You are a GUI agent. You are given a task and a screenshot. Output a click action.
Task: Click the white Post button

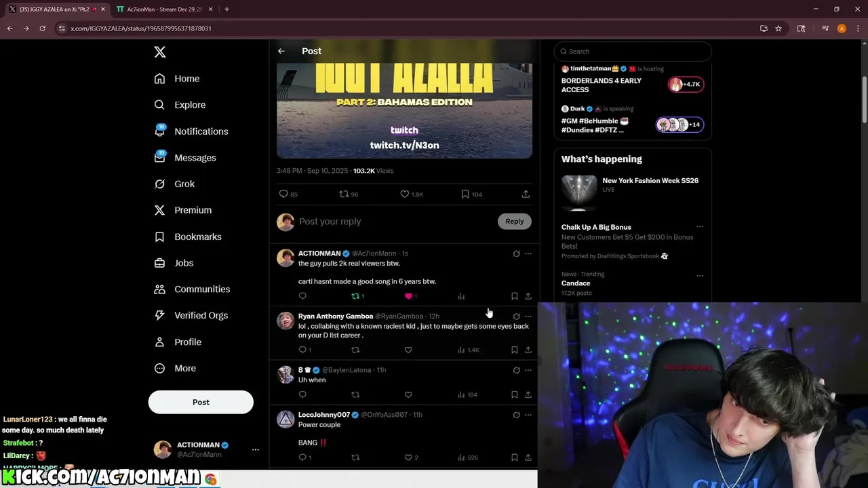pyautogui.click(x=201, y=402)
